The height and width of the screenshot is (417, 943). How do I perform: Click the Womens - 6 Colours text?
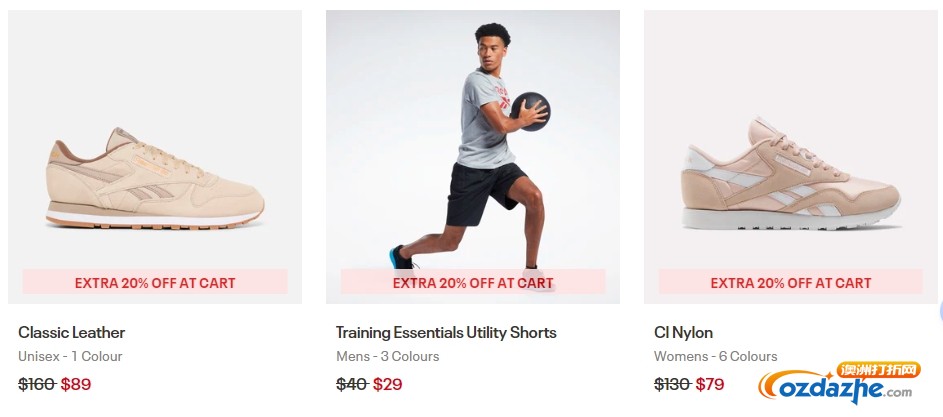pos(716,356)
